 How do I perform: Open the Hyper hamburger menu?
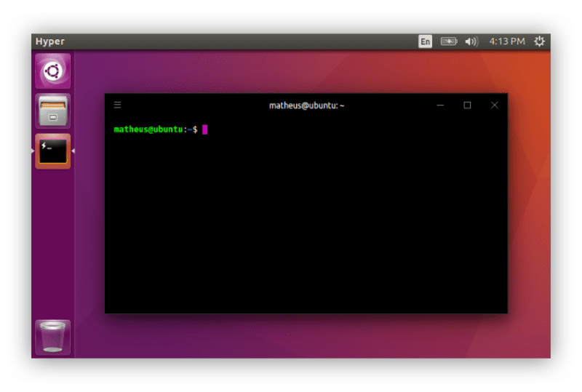[117, 105]
